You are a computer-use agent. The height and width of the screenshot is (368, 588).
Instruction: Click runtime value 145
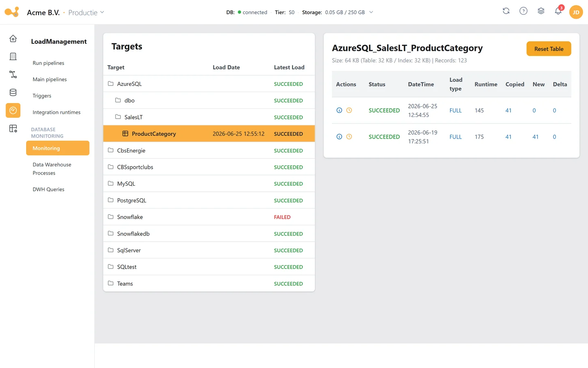coord(479,110)
